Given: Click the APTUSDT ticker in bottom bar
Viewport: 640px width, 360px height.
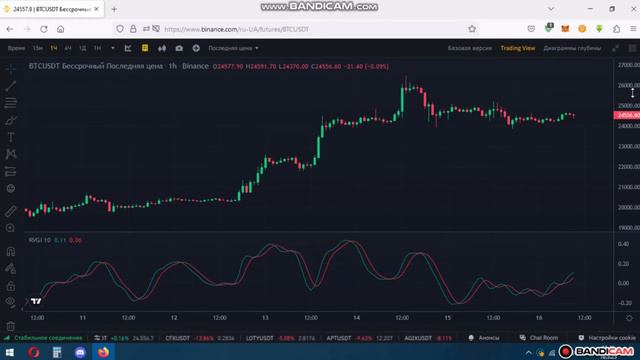Looking at the screenshot, I should (339, 338).
